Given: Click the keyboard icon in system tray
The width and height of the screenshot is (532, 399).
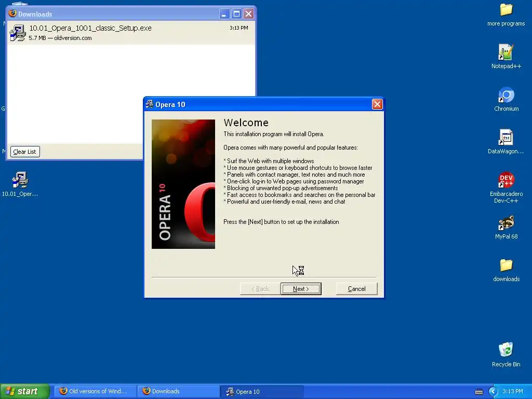Looking at the screenshot, I should 478,392.
